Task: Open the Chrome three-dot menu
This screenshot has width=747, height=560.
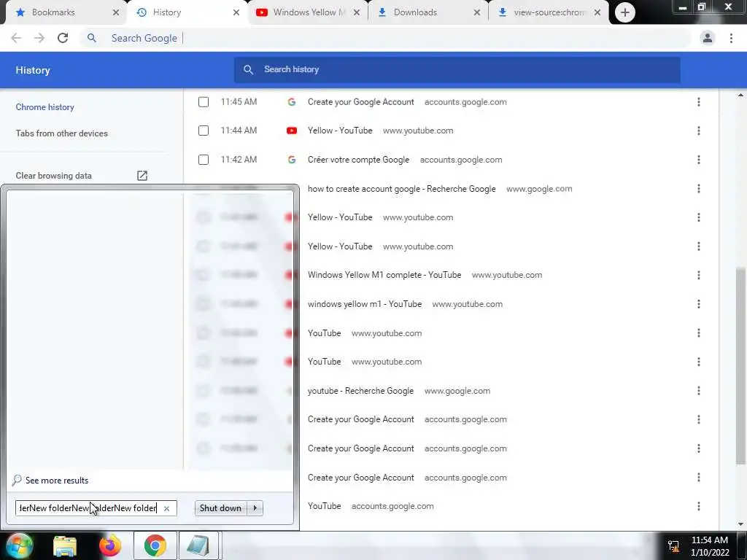Action: pyautogui.click(x=731, y=38)
